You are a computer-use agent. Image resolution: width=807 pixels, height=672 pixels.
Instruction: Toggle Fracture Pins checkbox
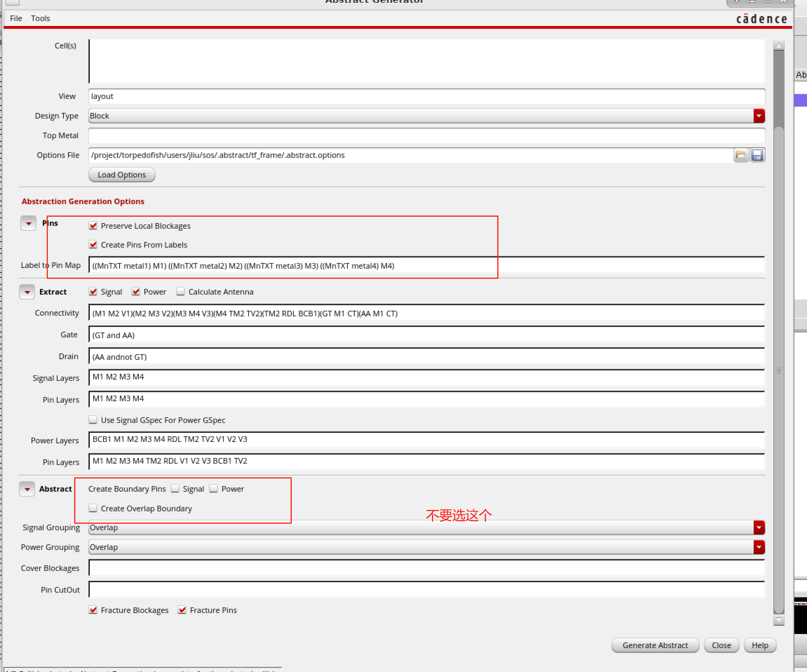point(182,610)
